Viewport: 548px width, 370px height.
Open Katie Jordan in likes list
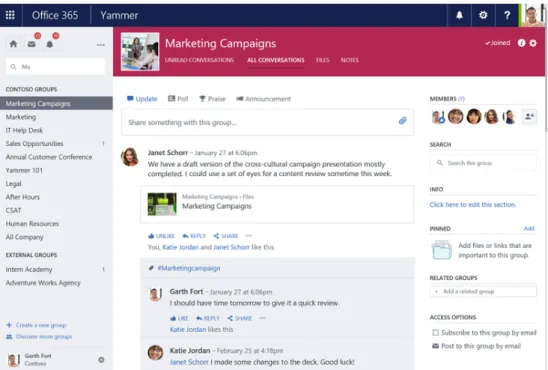click(x=180, y=247)
